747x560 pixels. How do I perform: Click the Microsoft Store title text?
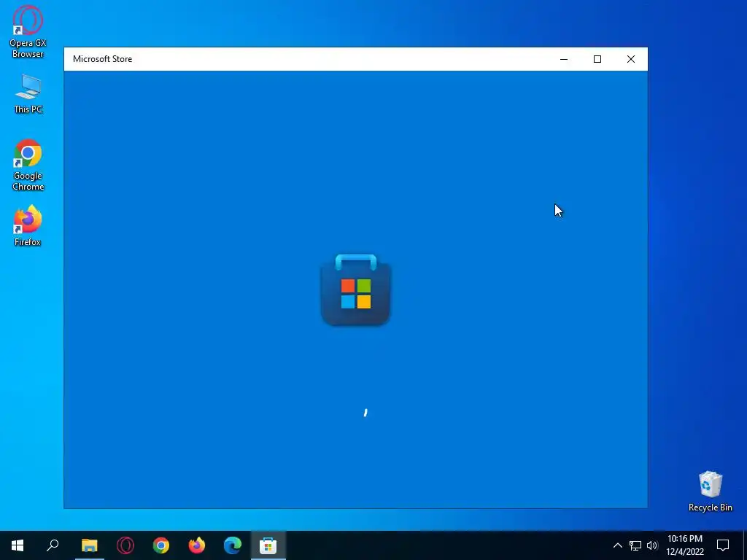102,59
